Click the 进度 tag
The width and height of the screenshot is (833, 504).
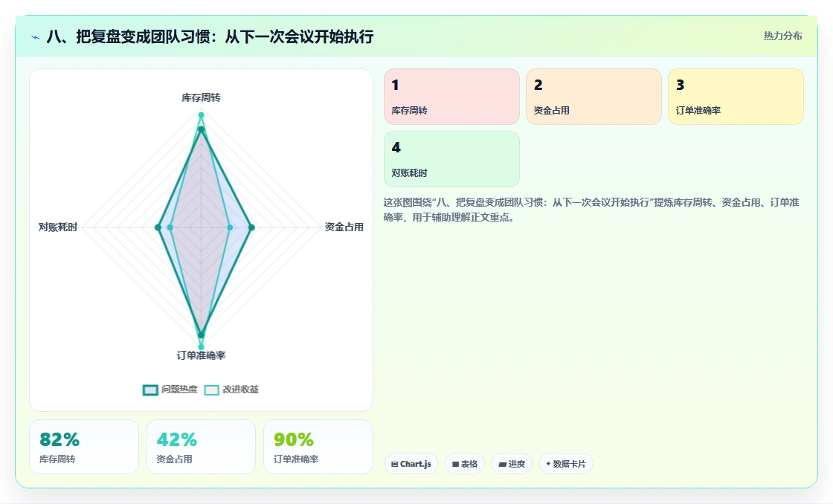512,464
